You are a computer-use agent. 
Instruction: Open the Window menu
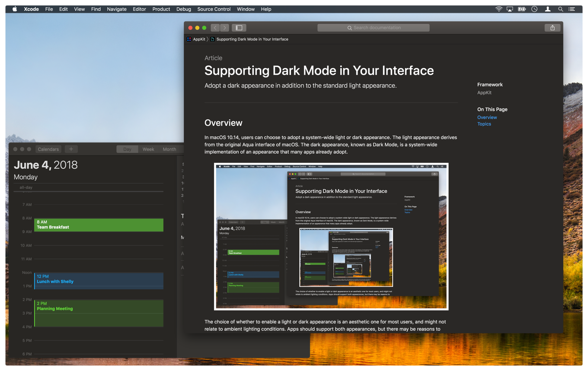(x=246, y=9)
